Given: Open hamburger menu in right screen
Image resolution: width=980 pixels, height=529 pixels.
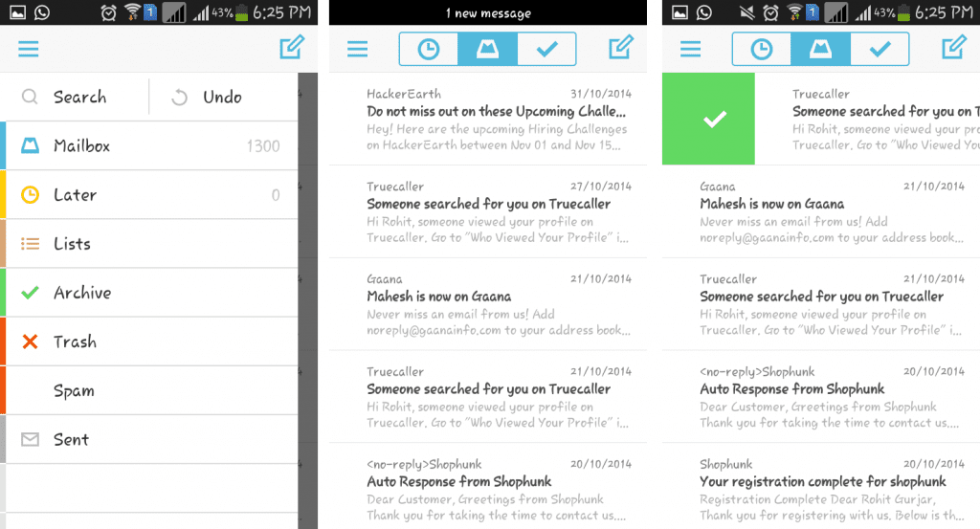Looking at the screenshot, I should tap(691, 49).
